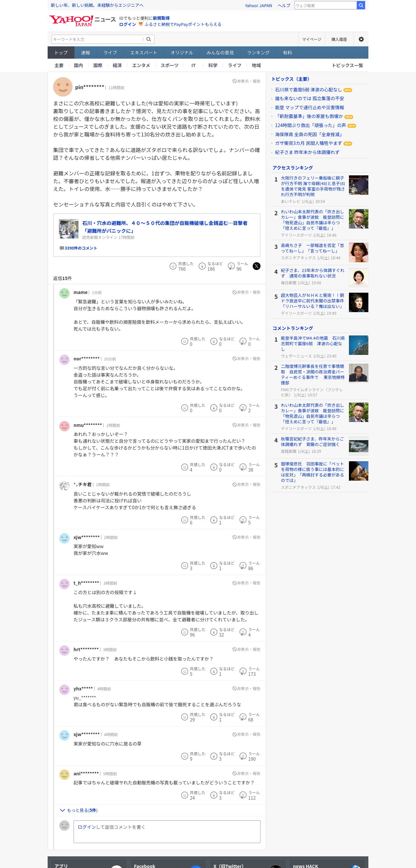
Task: Open the ライブ tab
Action: pos(110,53)
